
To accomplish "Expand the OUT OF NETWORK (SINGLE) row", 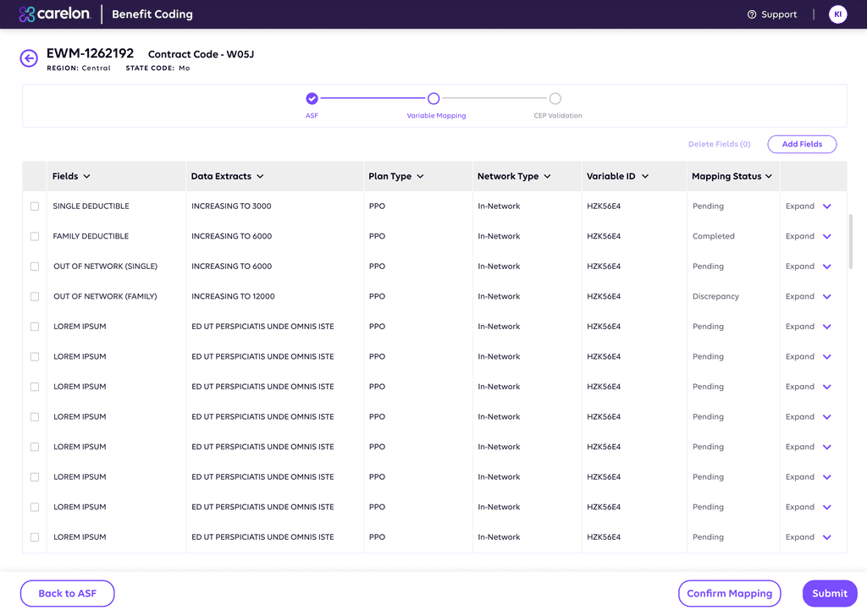I will click(809, 267).
